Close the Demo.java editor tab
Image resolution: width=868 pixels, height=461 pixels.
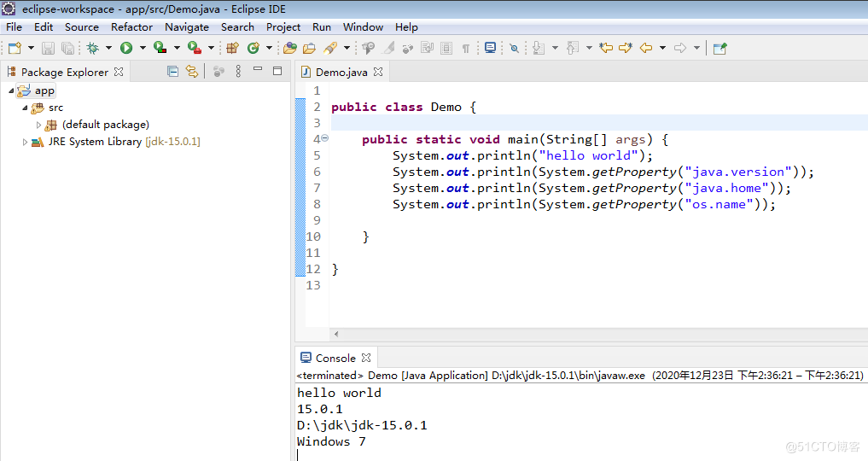pos(378,72)
